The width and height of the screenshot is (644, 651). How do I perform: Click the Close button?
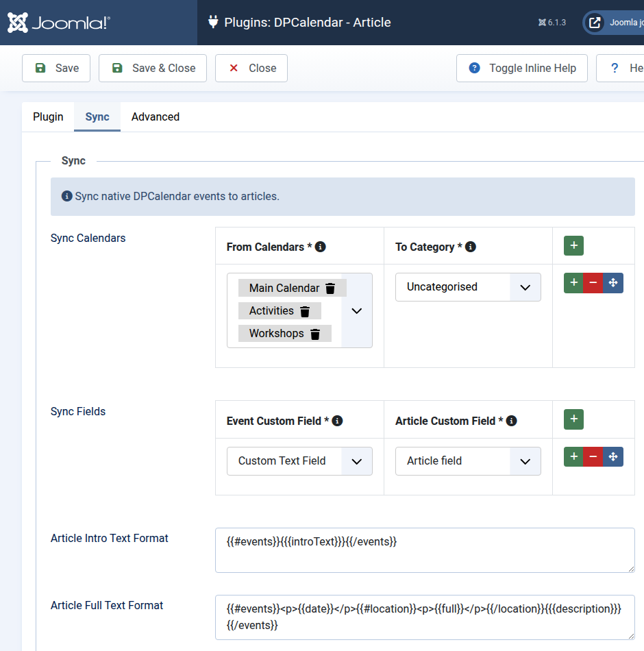point(251,68)
